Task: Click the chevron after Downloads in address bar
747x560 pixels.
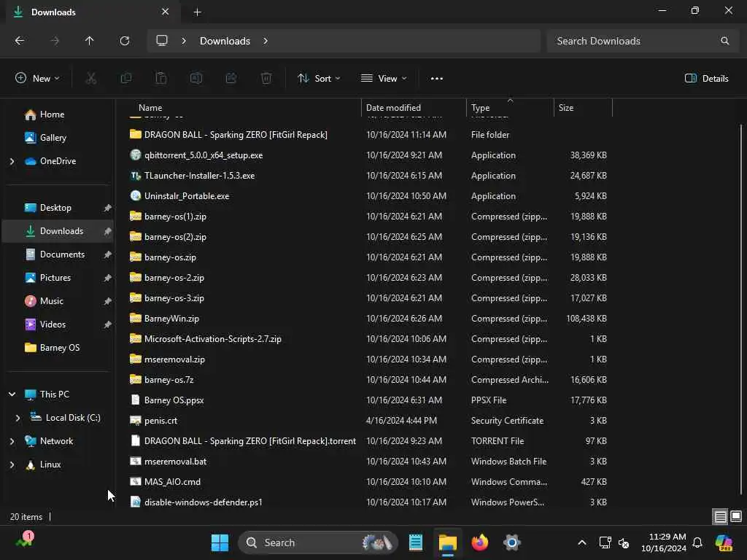Action: click(266, 41)
